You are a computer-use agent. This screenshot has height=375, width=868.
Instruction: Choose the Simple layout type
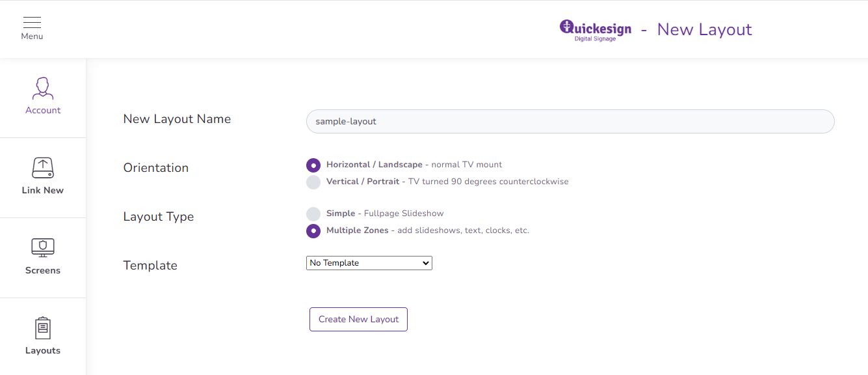(313, 214)
